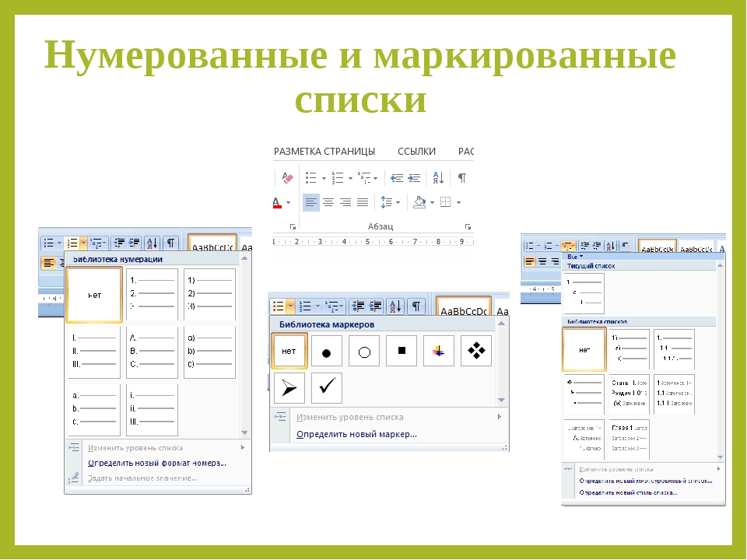Screen dimensions: 747x560
Task: Open the Абзац dialog launcher at the group's right corner
Action: coord(468,226)
